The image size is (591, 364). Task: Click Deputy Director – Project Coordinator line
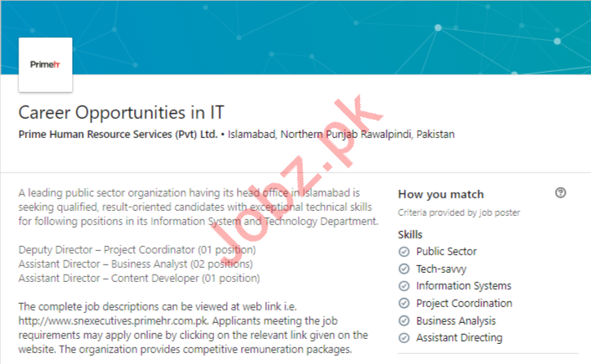[x=136, y=250]
